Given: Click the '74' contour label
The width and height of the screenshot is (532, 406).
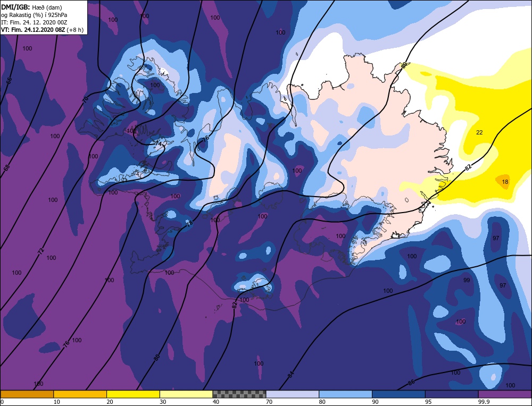Looking at the screenshot, I should click(159, 143).
